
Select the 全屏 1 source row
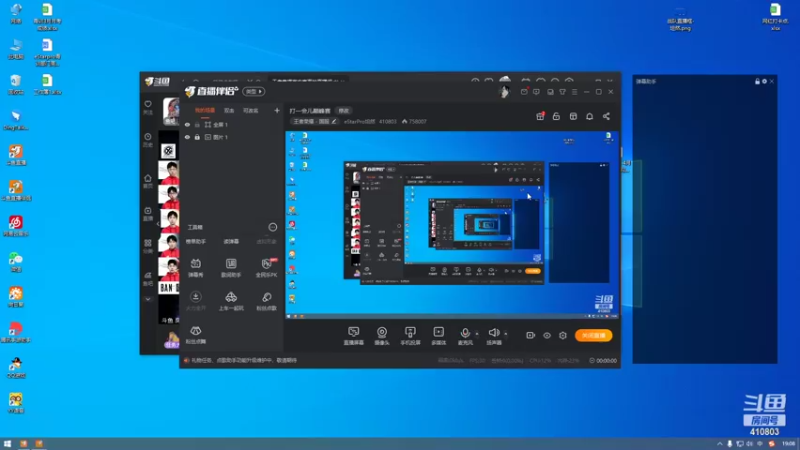pyautogui.click(x=232, y=124)
